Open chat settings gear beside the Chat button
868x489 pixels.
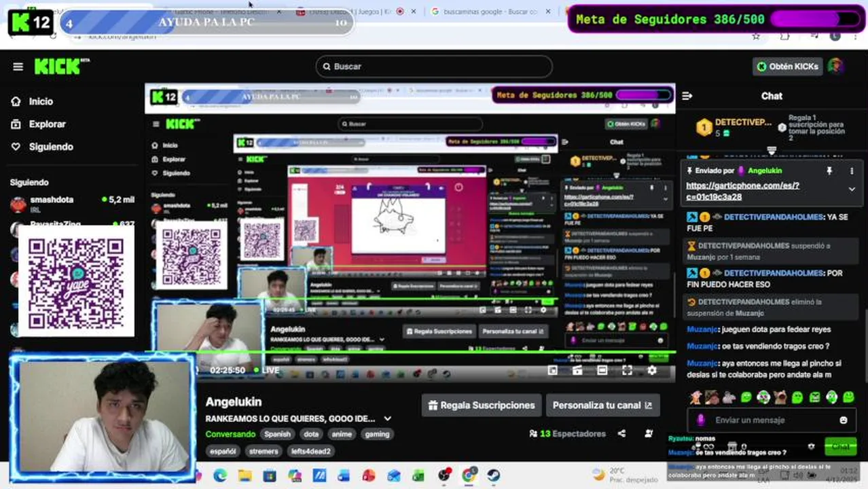[811, 446]
